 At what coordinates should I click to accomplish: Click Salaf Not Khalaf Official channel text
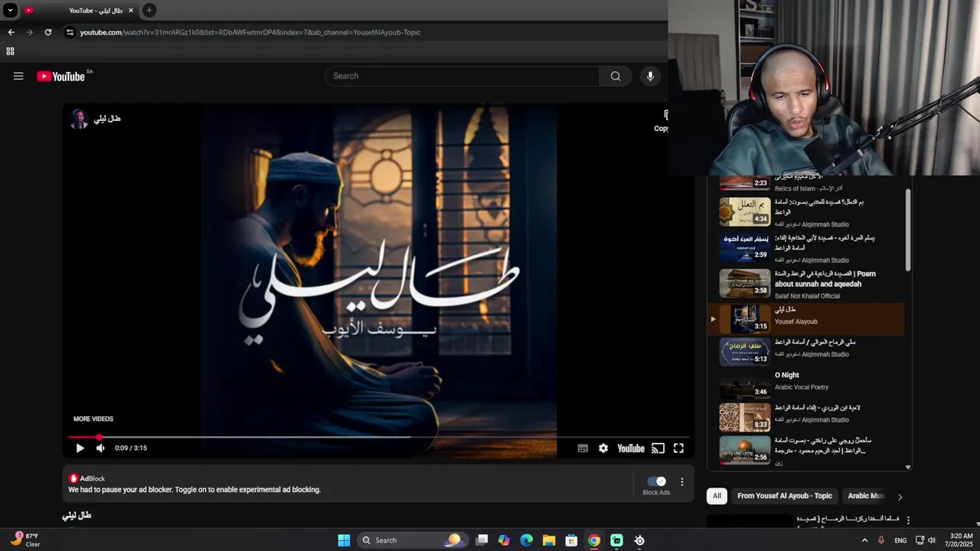807,296
